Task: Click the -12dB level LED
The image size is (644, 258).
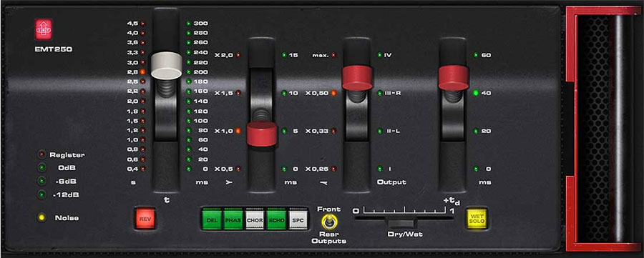Action: tap(42, 194)
